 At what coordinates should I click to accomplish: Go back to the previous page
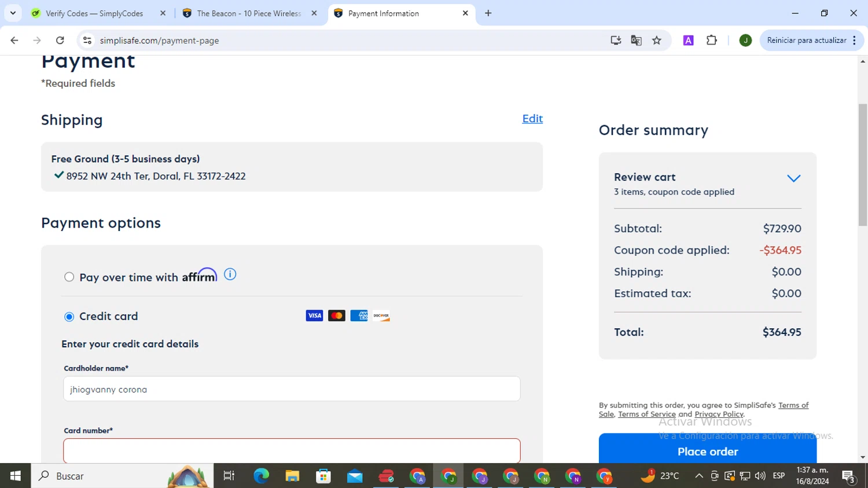tap(14, 41)
